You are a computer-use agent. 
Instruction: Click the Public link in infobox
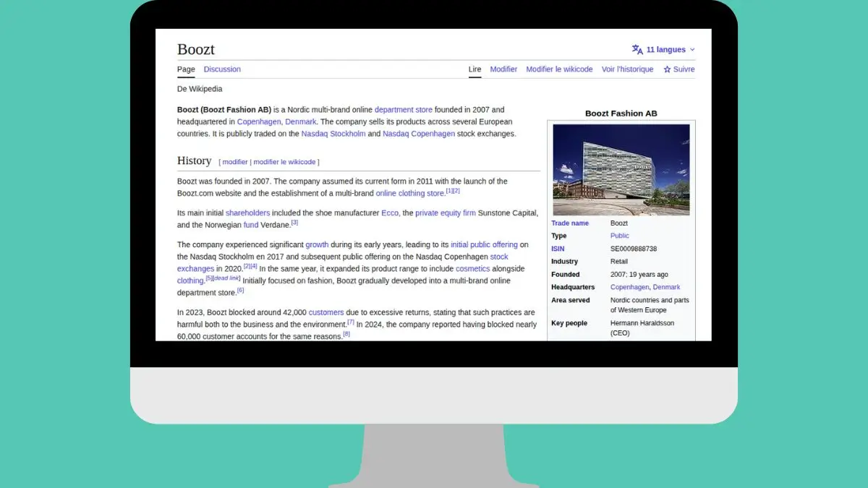pyautogui.click(x=620, y=236)
